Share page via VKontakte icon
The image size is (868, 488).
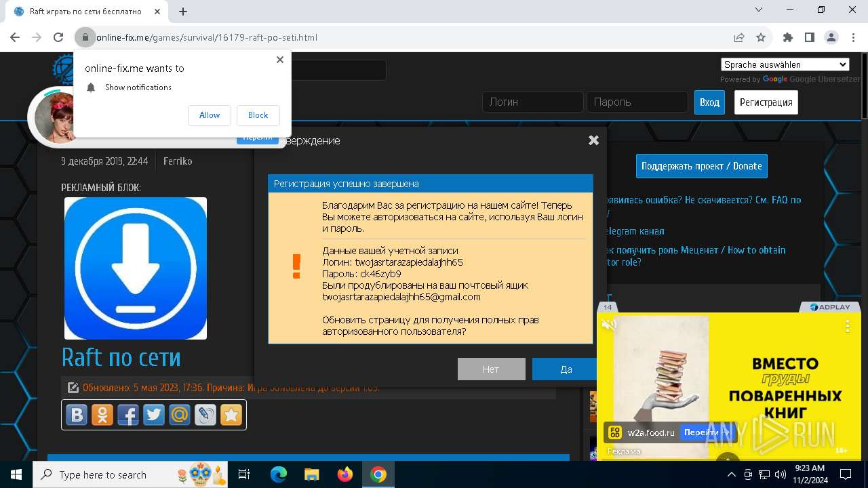point(77,414)
